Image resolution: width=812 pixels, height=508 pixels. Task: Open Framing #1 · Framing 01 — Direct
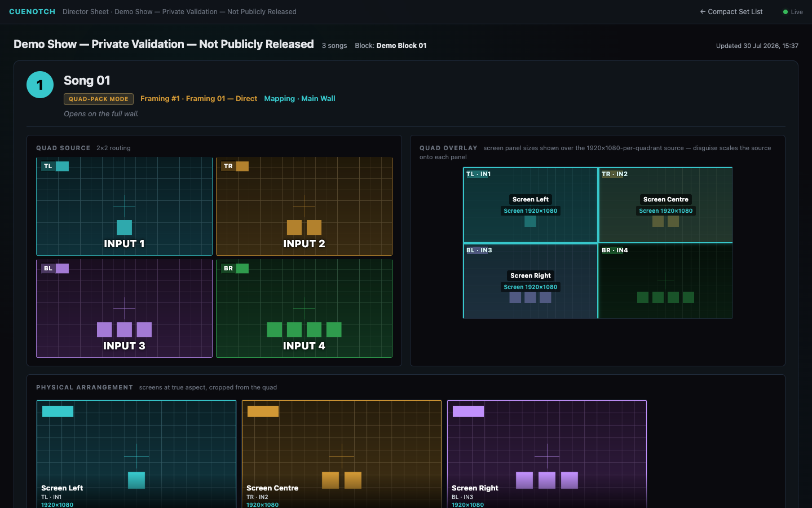(x=198, y=99)
